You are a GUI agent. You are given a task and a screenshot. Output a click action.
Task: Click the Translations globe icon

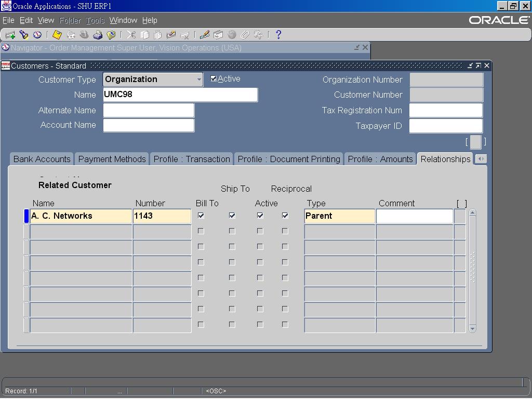[x=232, y=35]
